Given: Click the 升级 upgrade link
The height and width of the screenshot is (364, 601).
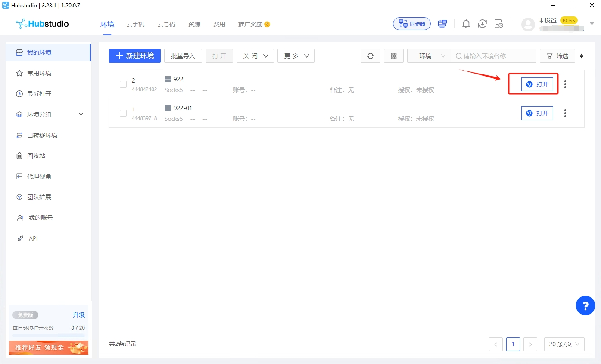Looking at the screenshot, I should point(79,315).
